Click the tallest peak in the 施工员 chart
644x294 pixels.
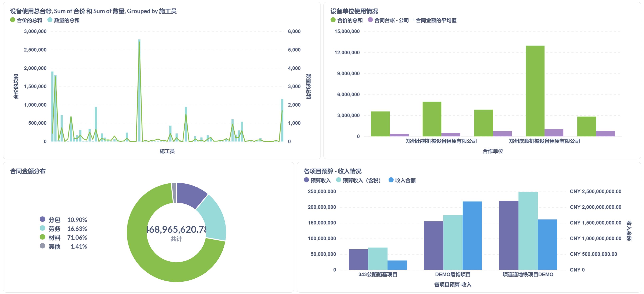[x=139, y=42]
